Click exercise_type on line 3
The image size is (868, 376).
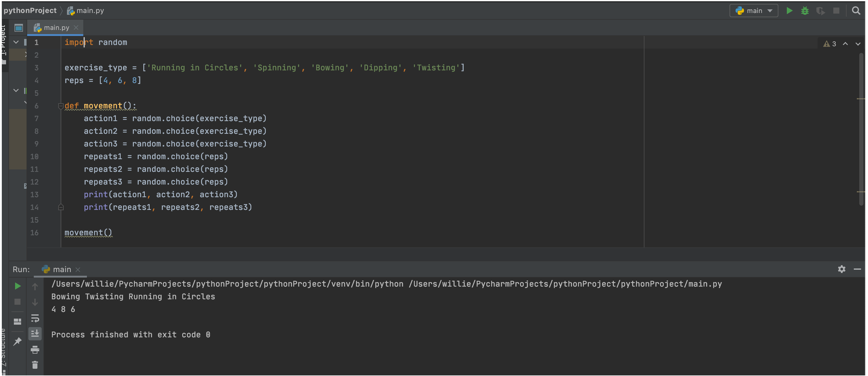point(96,68)
